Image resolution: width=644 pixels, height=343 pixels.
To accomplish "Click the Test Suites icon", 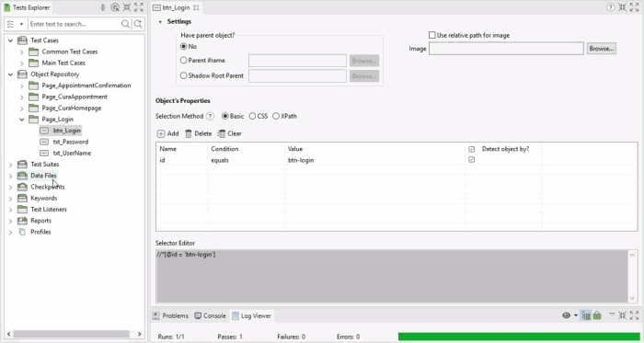I will [x=22, y=164].
